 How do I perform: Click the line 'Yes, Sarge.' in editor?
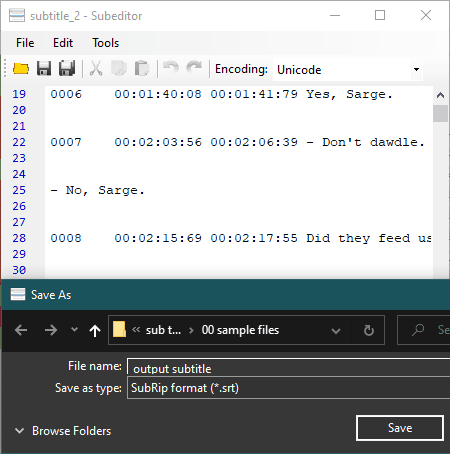pos(349,94)
